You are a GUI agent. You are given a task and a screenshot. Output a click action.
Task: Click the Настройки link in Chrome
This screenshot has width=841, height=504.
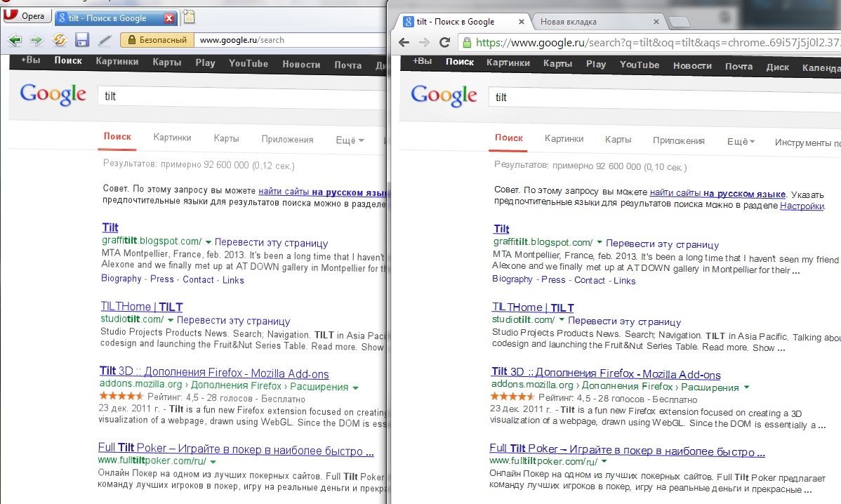click(x=802, y=206)
